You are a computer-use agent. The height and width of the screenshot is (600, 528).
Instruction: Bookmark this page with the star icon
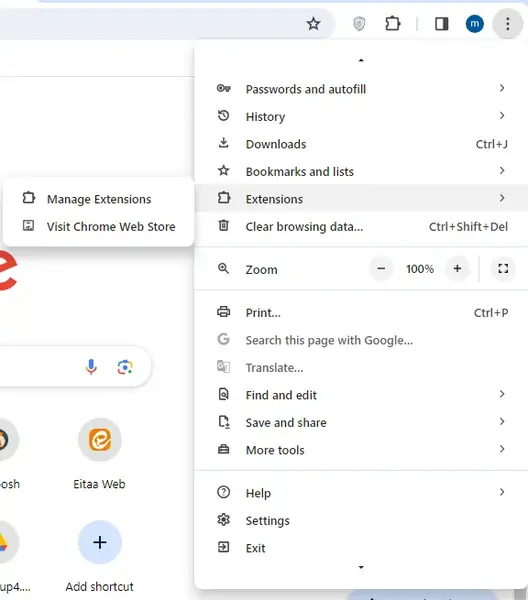coord(313,24)
